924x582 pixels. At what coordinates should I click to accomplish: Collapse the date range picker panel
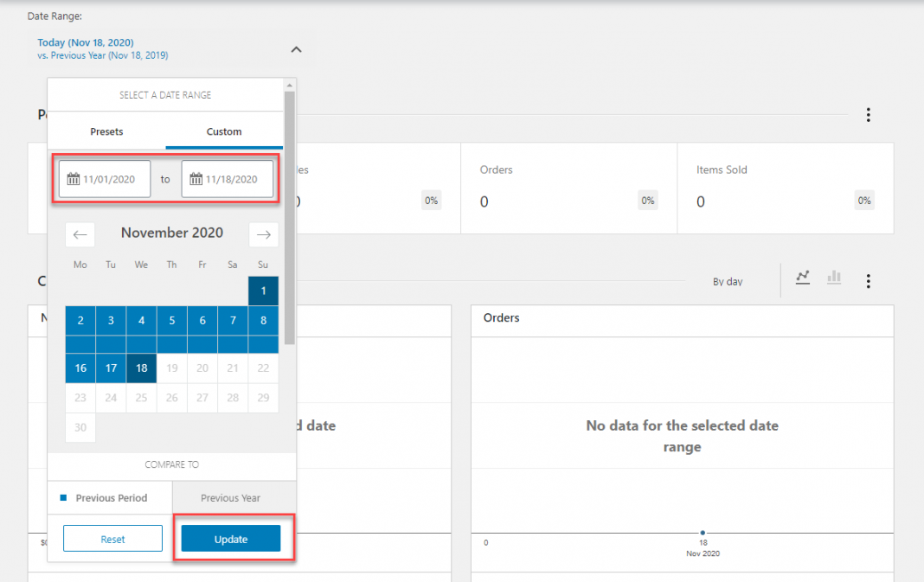pyautogui.click(x=296, y=50)
